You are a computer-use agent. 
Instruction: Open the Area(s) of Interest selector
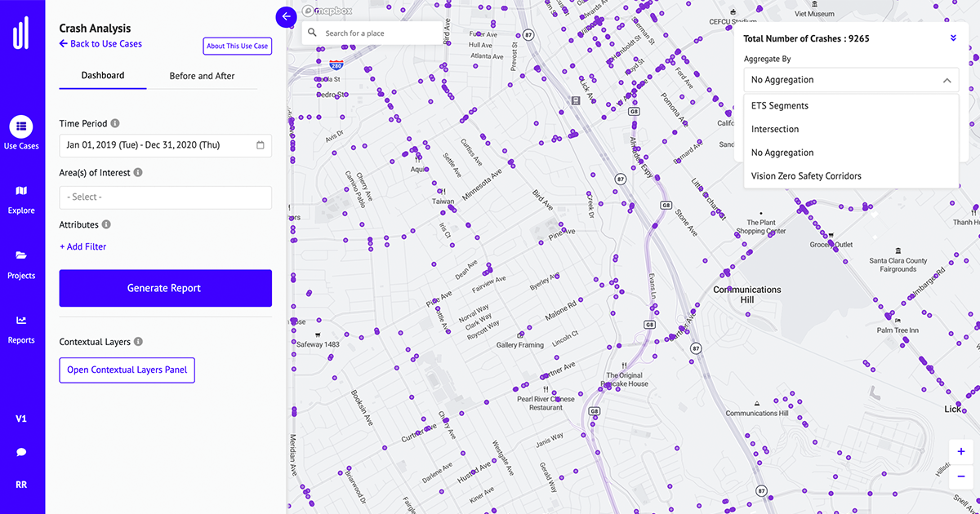165,197
